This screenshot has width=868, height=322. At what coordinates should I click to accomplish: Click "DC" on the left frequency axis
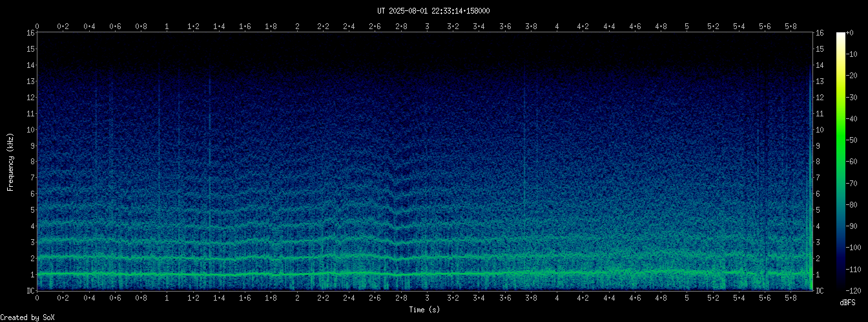tap(30, 291)
